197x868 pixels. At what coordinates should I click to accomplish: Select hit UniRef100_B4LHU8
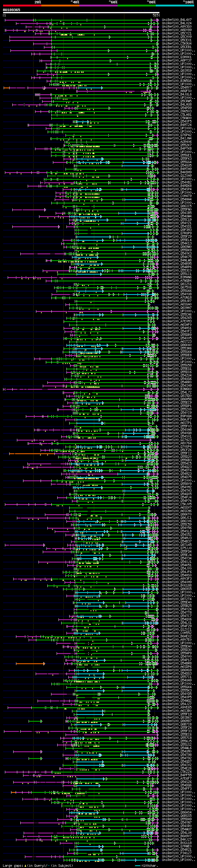(177, 104)
